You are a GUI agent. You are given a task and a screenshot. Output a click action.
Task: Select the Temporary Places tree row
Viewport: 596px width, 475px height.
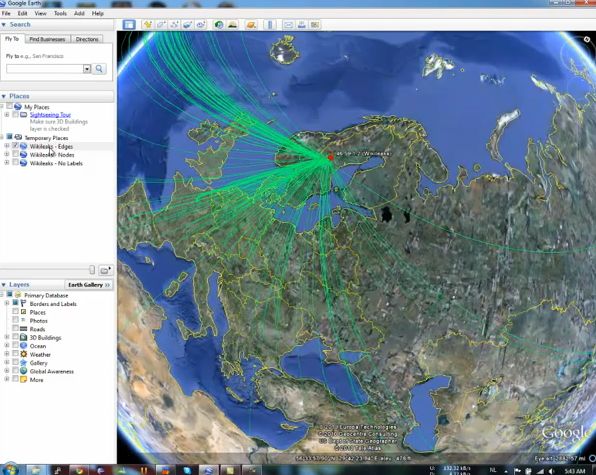46,138
